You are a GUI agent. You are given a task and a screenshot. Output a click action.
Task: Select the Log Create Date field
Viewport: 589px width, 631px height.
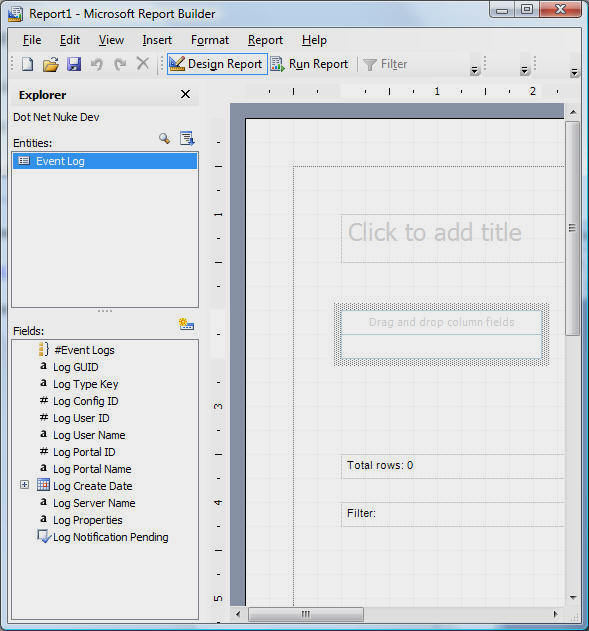tap(93, 486)
